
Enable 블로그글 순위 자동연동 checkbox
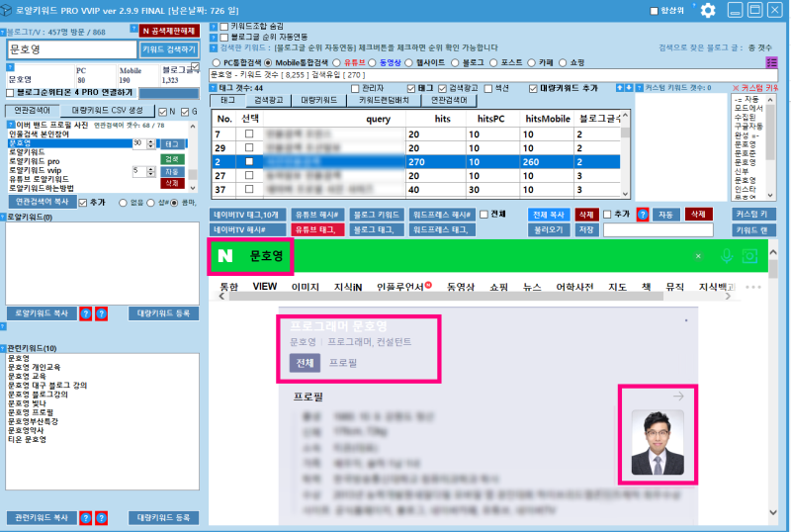click(x=224, y=38)
